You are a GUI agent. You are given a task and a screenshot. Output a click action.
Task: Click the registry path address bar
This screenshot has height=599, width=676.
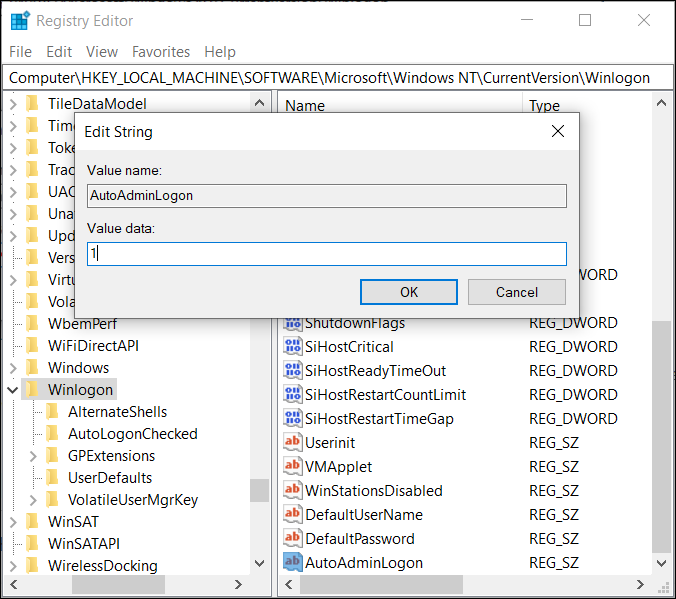pyautogui.click(x=330, y=78)
